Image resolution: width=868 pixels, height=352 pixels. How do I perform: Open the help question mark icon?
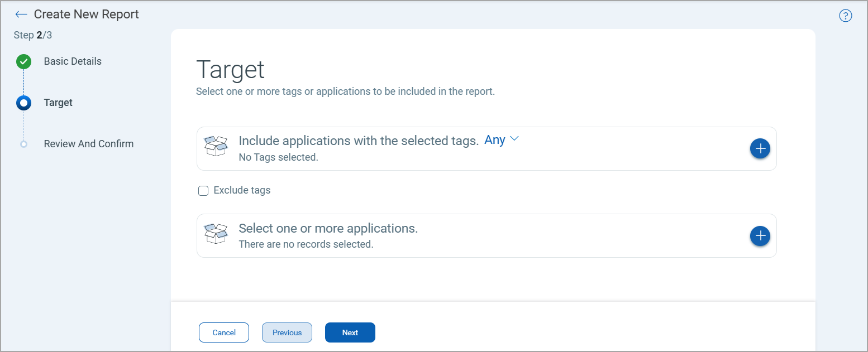tap(846, 16)
